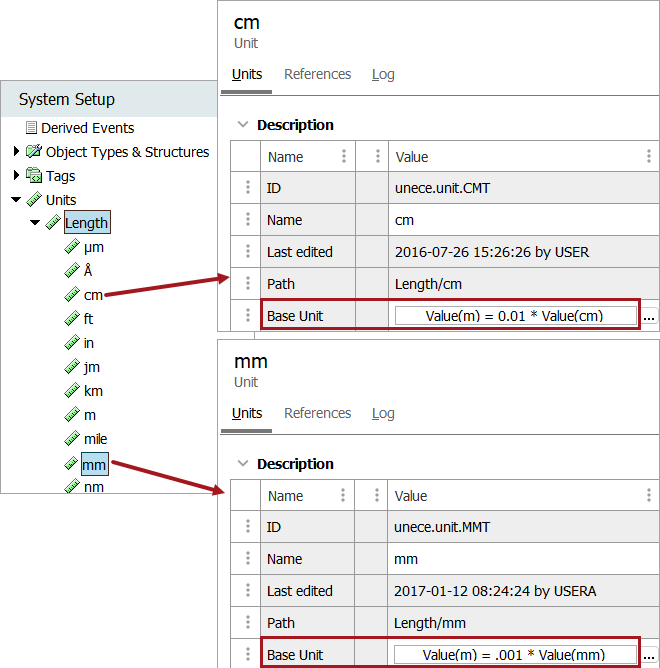
Task: Open middle column menu in mm table
Action: point(377,495)
